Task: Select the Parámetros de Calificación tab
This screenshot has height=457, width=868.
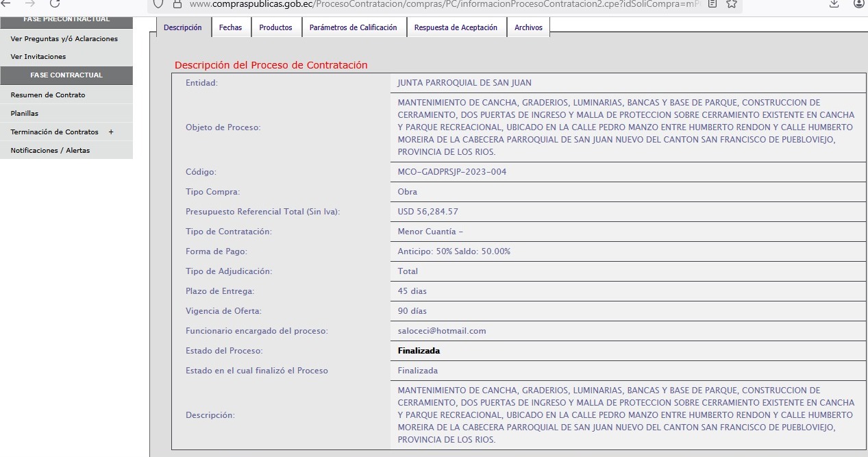Action: point(353,27)
